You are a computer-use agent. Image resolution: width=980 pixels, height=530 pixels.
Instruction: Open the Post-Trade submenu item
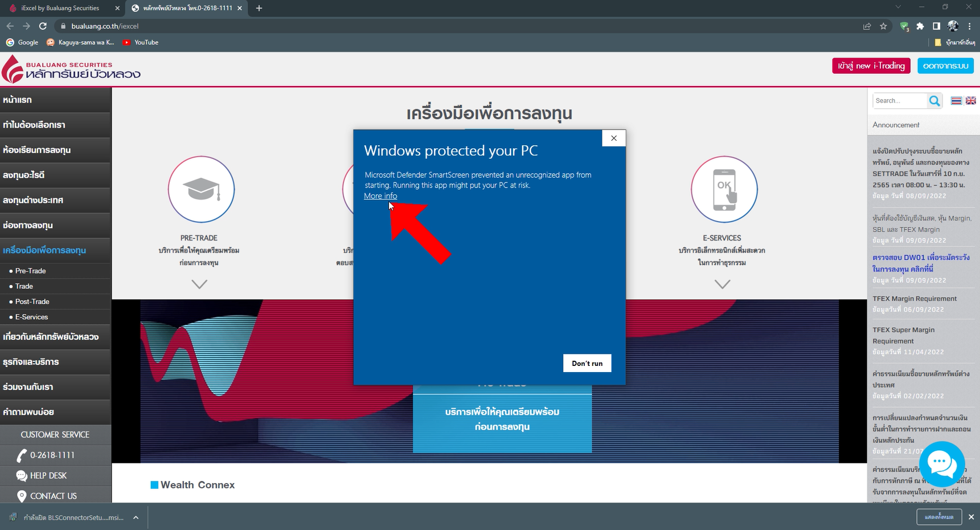click(55, 301)
